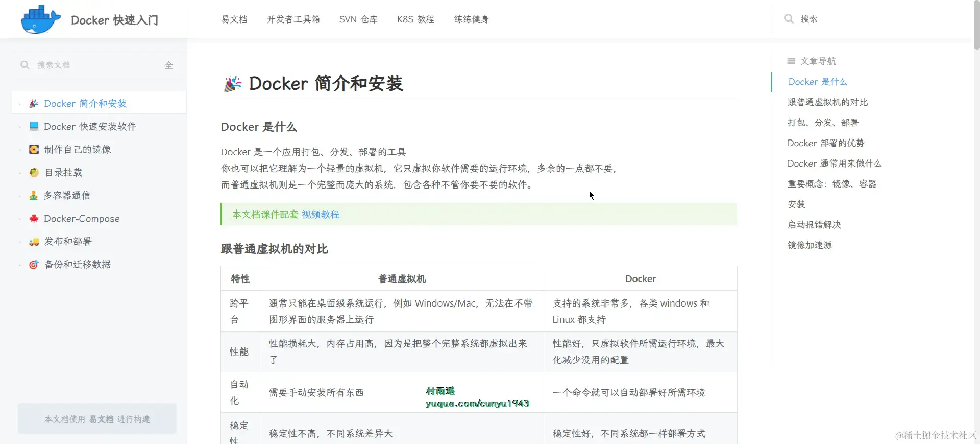The width and height of the screenshot is (980, 444).
Task: Jump to Docker 部署的优势 in article nav
Action: [x=826, y=143]
